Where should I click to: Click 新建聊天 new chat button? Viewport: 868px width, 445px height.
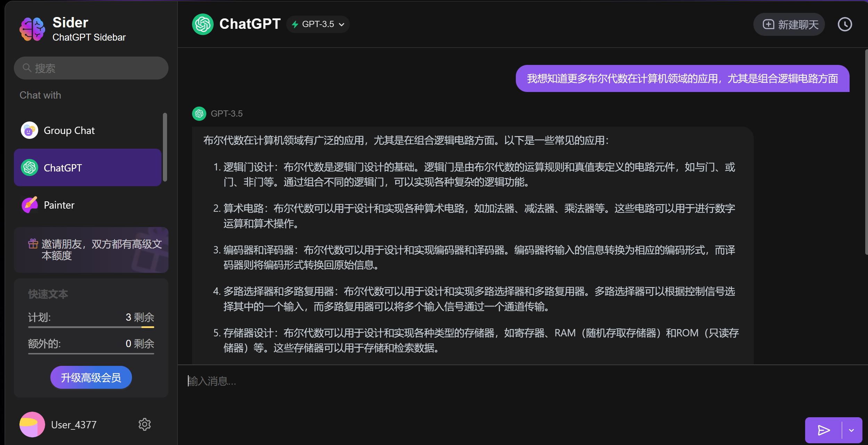pos(789,24)
